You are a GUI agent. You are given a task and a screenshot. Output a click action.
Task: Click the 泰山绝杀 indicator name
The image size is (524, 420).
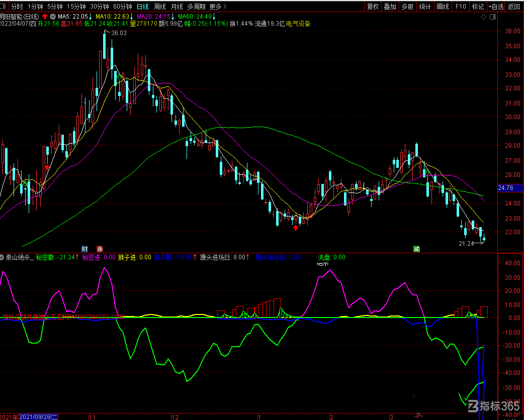click(20, 257)
